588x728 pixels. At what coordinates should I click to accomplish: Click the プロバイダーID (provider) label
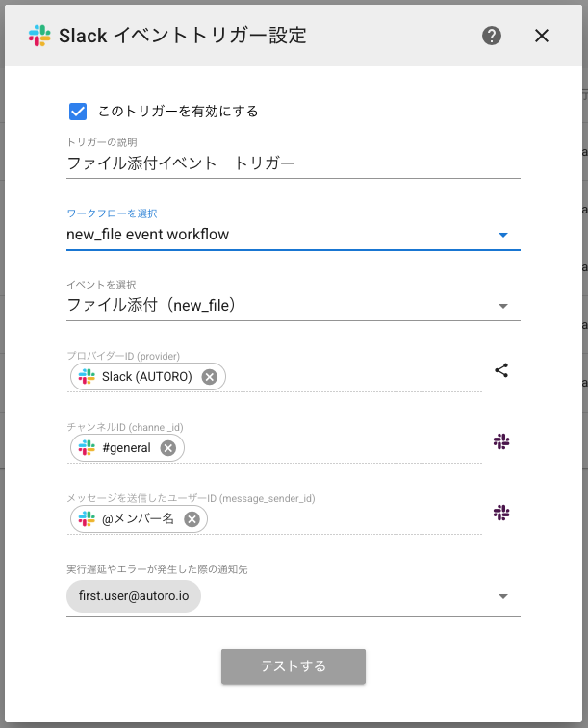123,356
